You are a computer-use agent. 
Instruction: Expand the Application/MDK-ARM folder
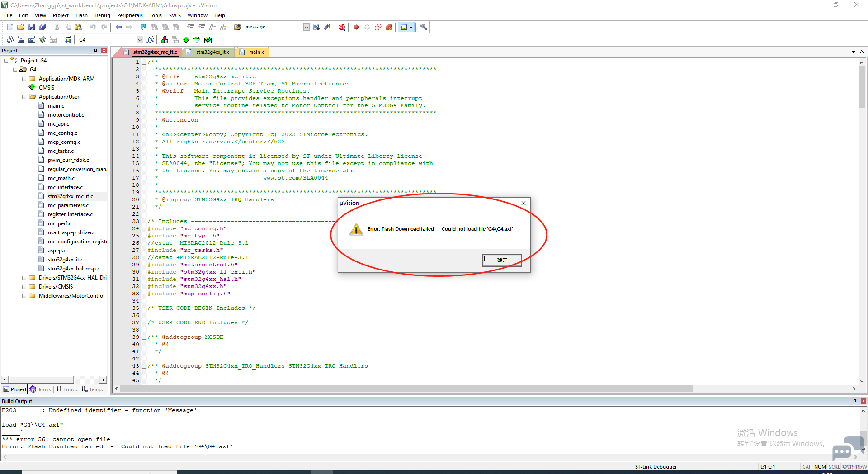coord(24,79)
